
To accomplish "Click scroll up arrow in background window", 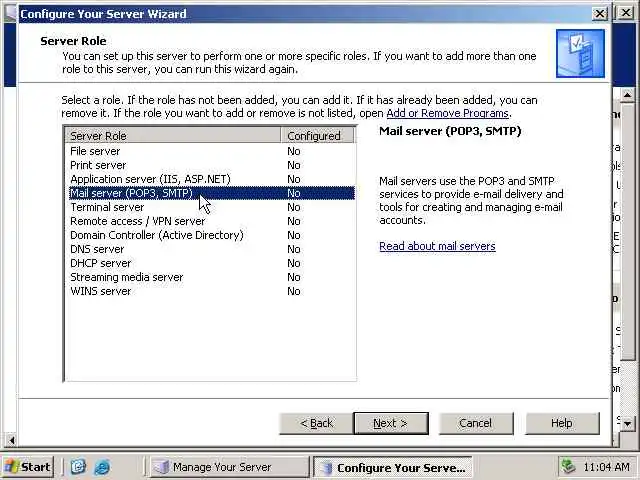I will point(627,96).
